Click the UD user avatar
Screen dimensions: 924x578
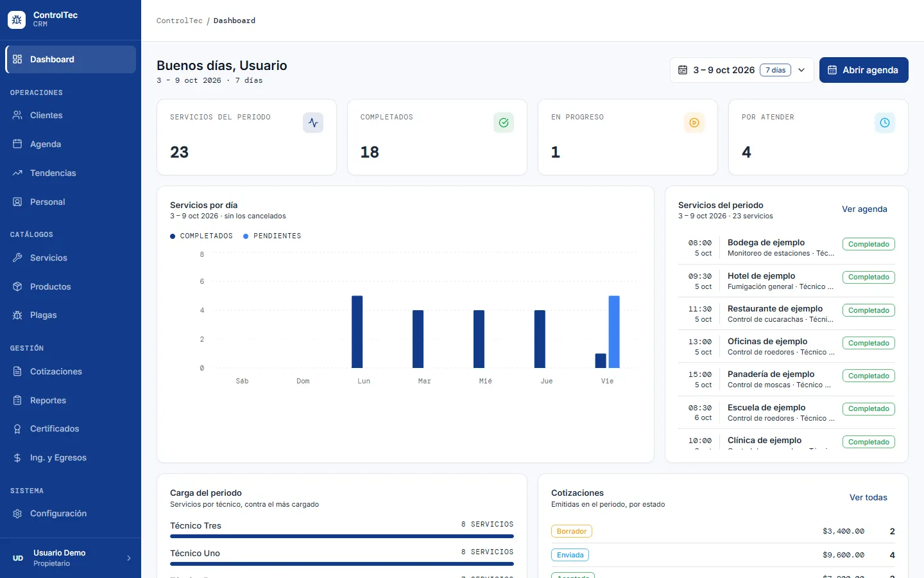click(x=18, y=558)
